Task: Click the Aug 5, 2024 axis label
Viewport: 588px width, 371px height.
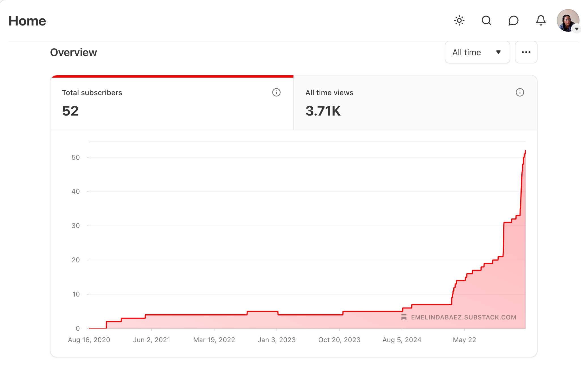Action: click(402, 340)
